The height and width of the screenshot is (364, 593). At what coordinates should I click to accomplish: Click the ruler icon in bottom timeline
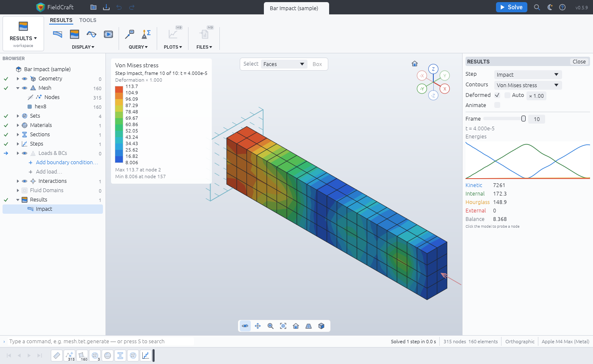tap(57, 356)
